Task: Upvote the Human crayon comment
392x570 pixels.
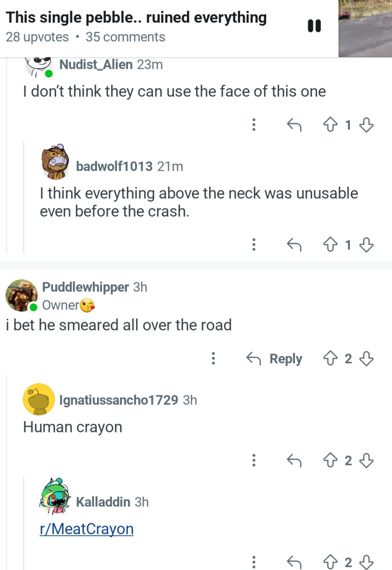Action: [x=330, y=460]
